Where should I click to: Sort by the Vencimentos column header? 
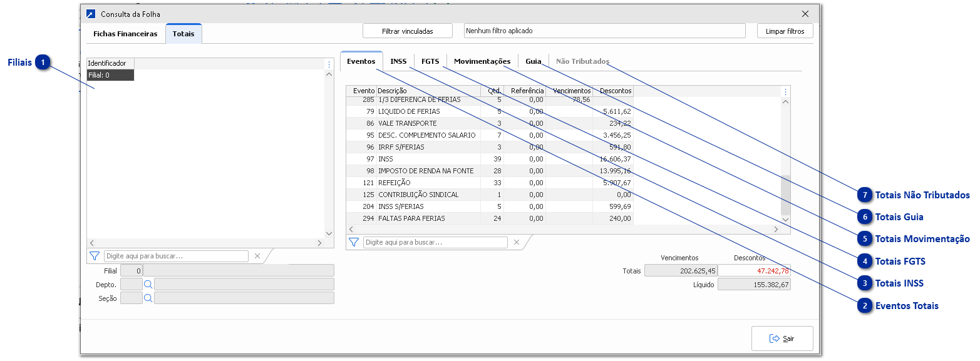[569, 91]
